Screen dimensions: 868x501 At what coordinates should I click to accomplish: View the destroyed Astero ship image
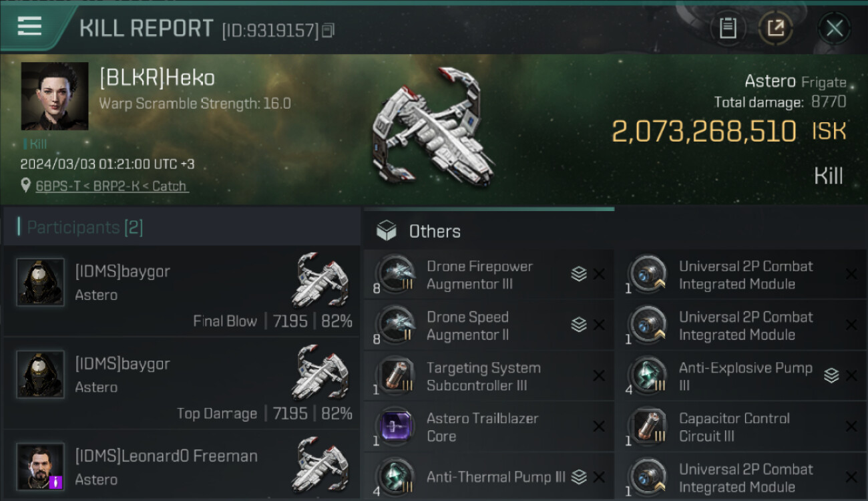[434, 127]
